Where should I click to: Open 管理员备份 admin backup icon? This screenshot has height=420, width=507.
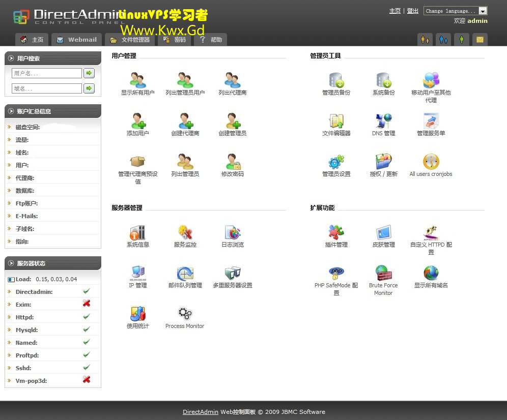tap(336, 80)
